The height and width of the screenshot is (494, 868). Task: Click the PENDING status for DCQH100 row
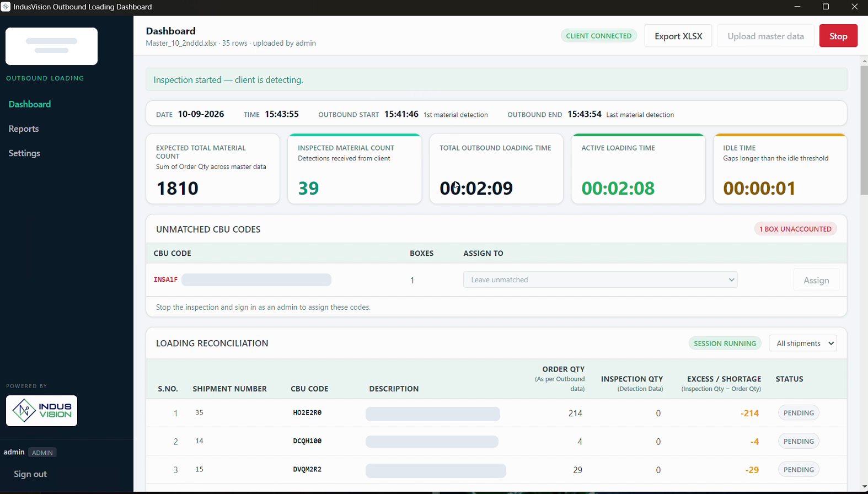[x=799, y=441]
